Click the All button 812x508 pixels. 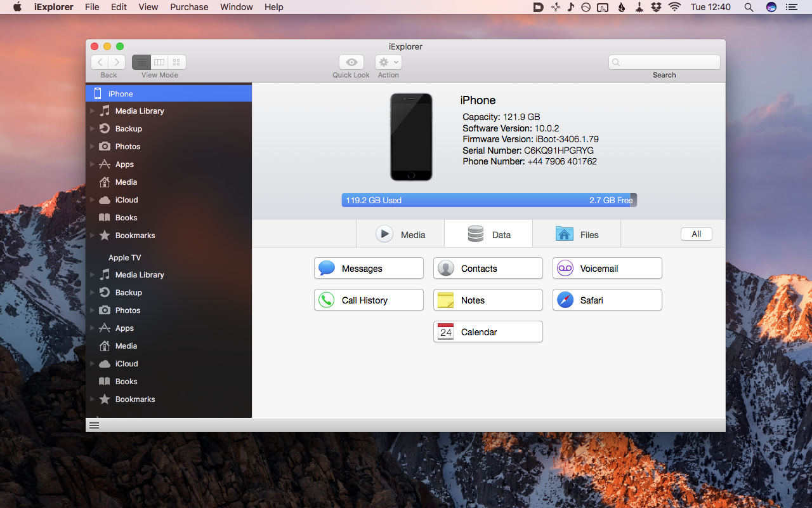coord(697,234)
